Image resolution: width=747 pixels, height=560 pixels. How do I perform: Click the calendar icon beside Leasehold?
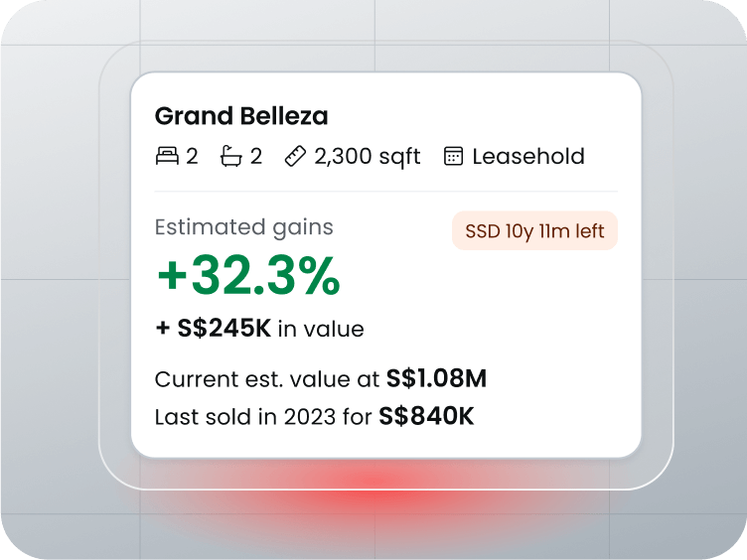click(453, 156)
